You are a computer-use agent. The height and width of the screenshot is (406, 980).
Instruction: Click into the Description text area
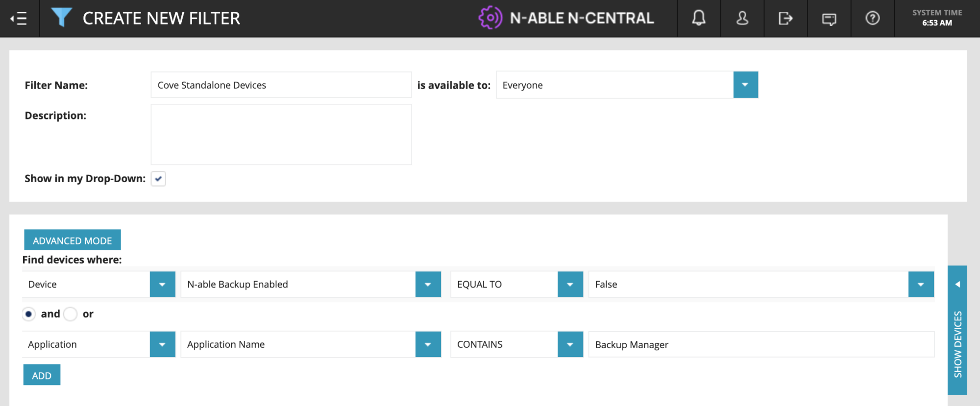[281, 134]
